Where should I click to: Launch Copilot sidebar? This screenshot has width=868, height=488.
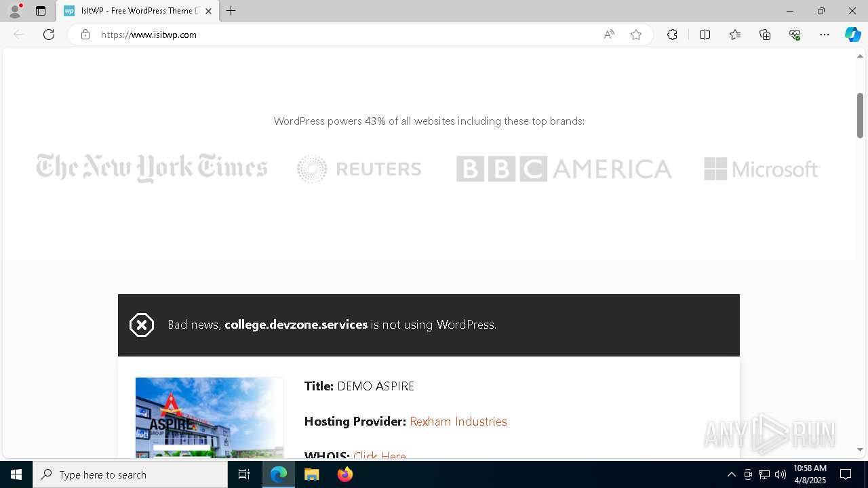[852, 35]
